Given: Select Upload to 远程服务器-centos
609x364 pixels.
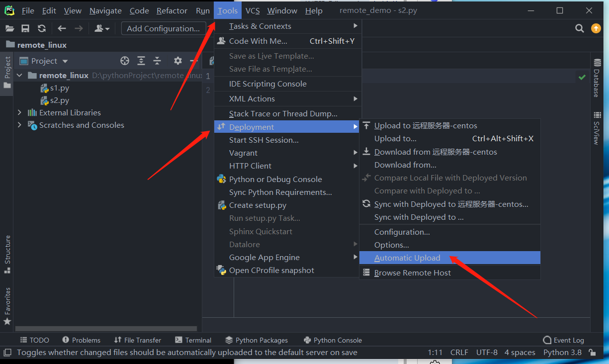Looking at the screenshot, I should click(449, 125).
